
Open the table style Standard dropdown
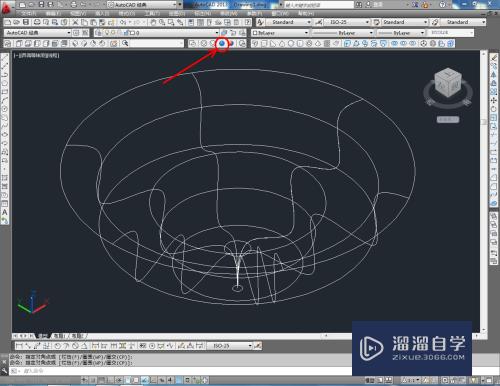click(404, 22)
